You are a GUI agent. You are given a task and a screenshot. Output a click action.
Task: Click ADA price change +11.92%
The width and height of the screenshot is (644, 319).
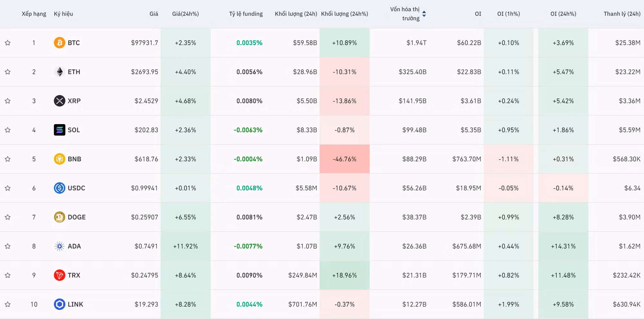(185, 246)
